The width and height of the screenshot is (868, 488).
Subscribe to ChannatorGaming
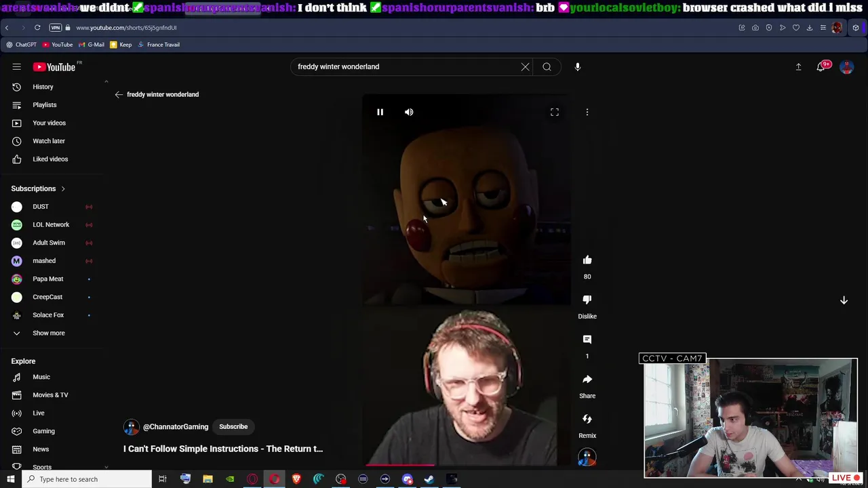[x=233, y=426]
